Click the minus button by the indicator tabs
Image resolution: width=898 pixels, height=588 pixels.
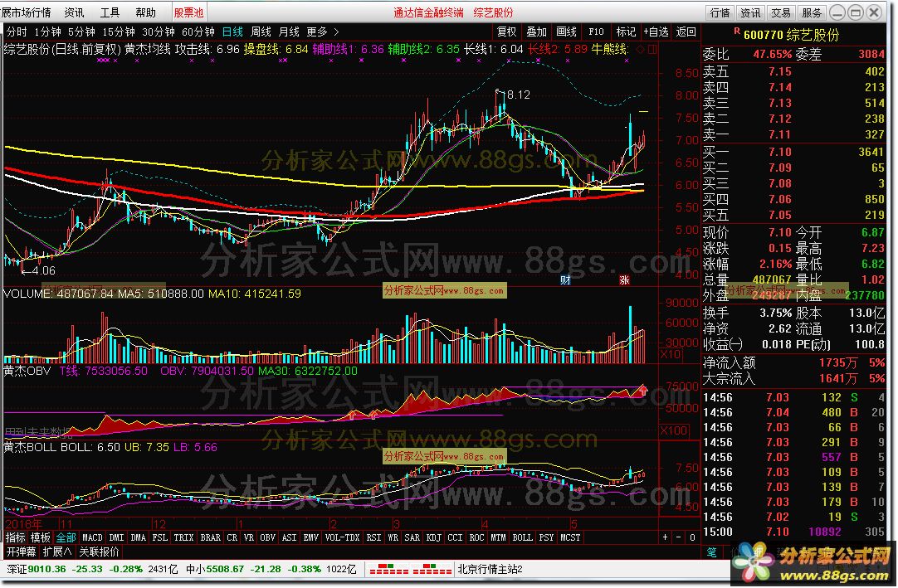coord(679,537)
